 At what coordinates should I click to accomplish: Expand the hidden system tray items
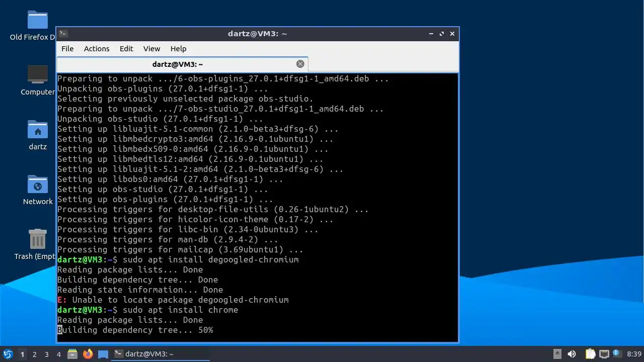point(557,354)
